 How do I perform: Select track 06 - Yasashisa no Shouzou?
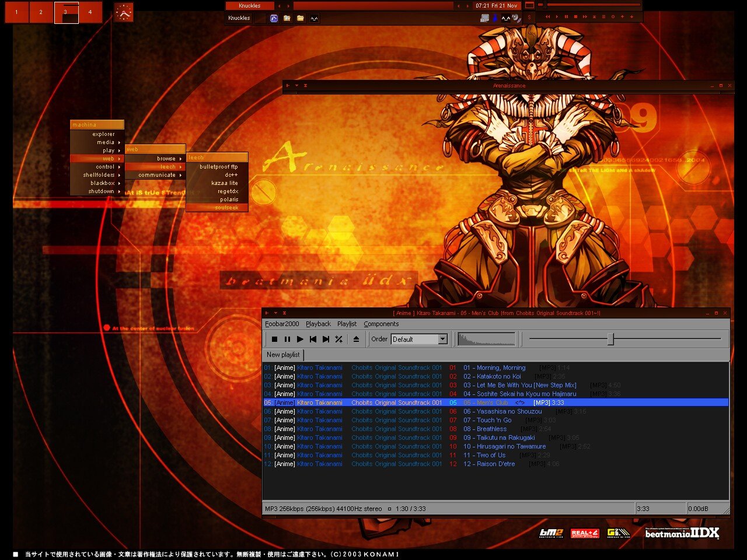[495, 411]
